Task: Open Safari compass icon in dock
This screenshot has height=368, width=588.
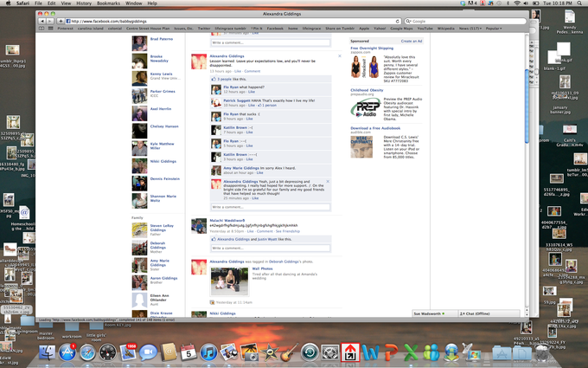Action: click(x=87, y=353)
